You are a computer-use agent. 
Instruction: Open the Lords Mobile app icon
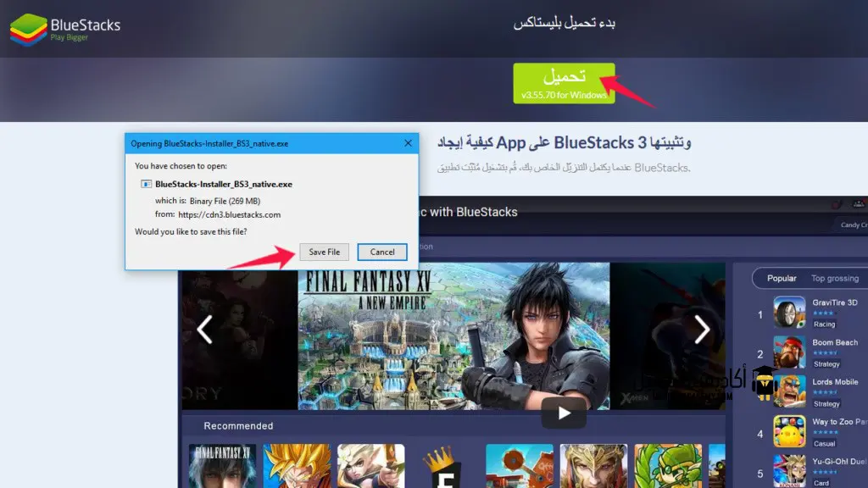pos(789,391)
